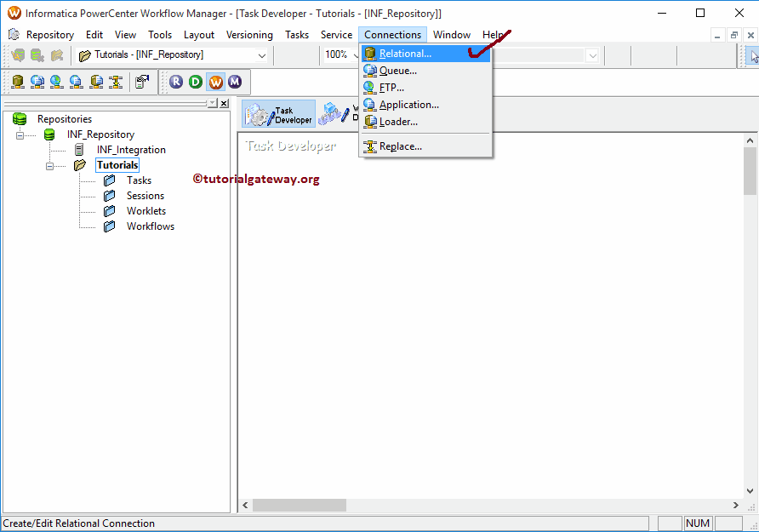This screenshot has width=759, height=532.
Task: Open the Edit menu
Action: [94, 35]
